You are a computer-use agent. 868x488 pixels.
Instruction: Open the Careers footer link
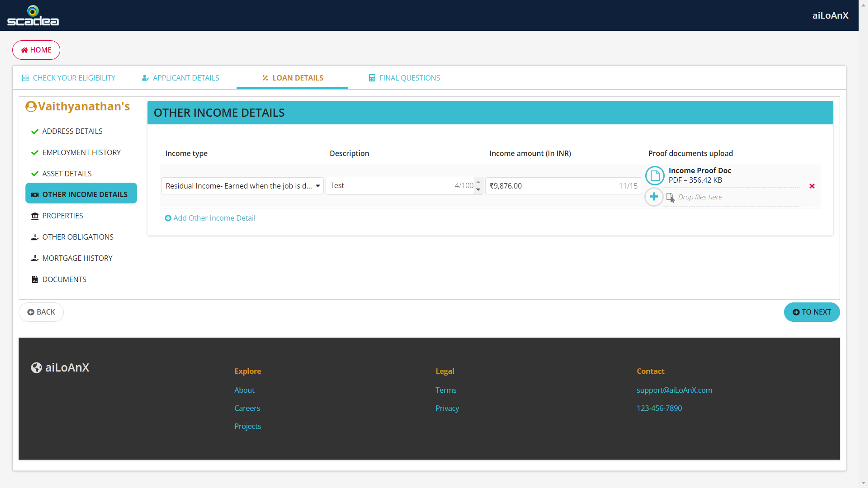pos(247,408)
